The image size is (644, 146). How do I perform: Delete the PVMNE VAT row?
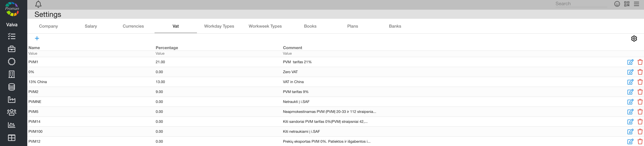pyautogui.click(x=640, y=102)
